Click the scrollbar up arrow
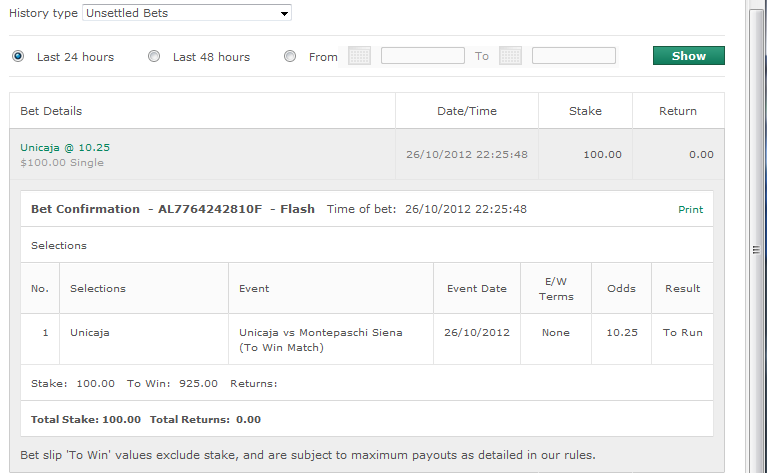The image size is (768, 476). 758,6
